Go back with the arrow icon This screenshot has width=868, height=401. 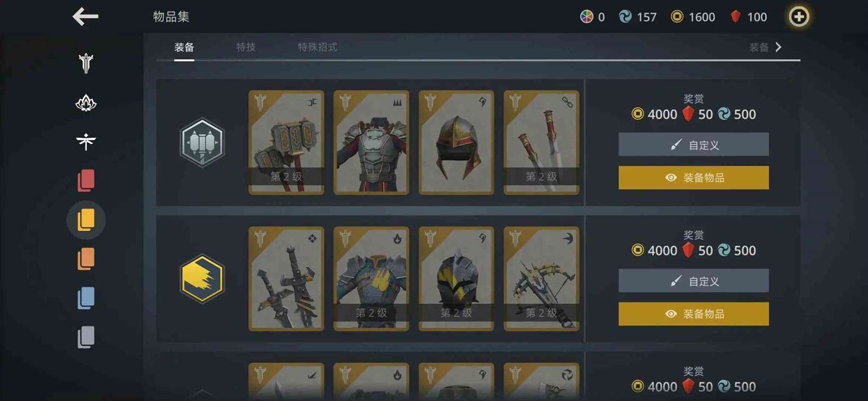point(85,16)
